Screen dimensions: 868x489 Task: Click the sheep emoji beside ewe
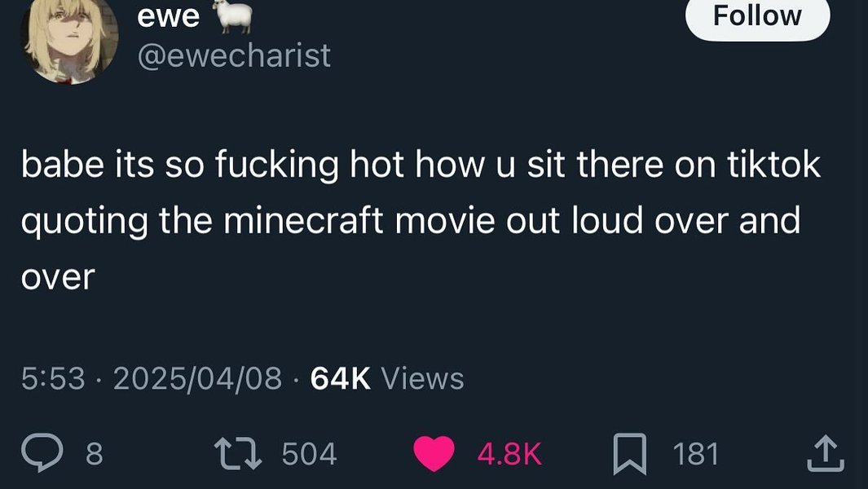(x=232, y=15)
